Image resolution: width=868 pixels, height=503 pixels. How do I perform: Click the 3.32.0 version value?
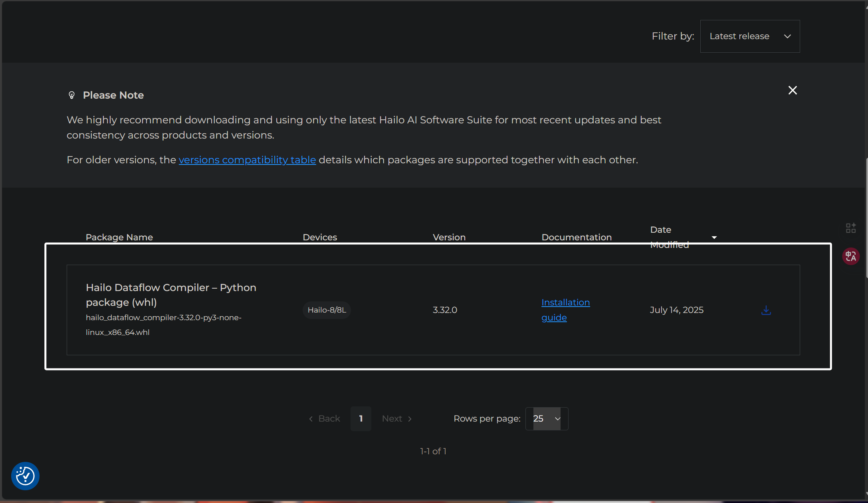pyautogui.click(x=445, y=310)
